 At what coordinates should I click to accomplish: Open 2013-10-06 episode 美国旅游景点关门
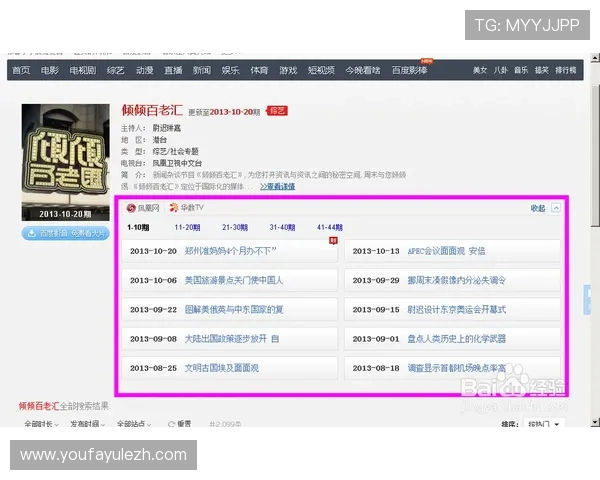(230, 281)
